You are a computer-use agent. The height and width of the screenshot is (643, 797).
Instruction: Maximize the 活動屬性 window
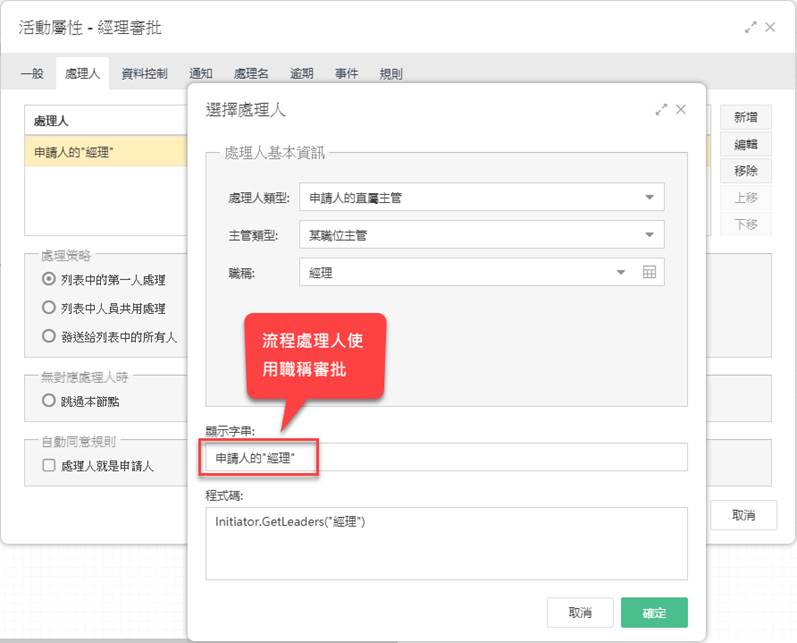coord(750,27)
